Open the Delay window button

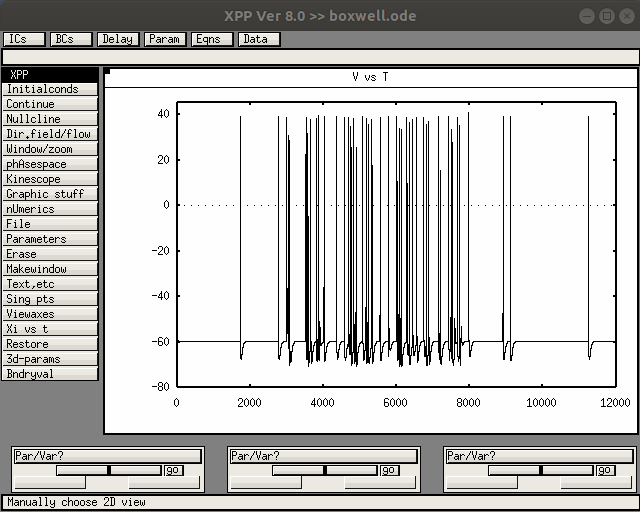pos(118,39)
